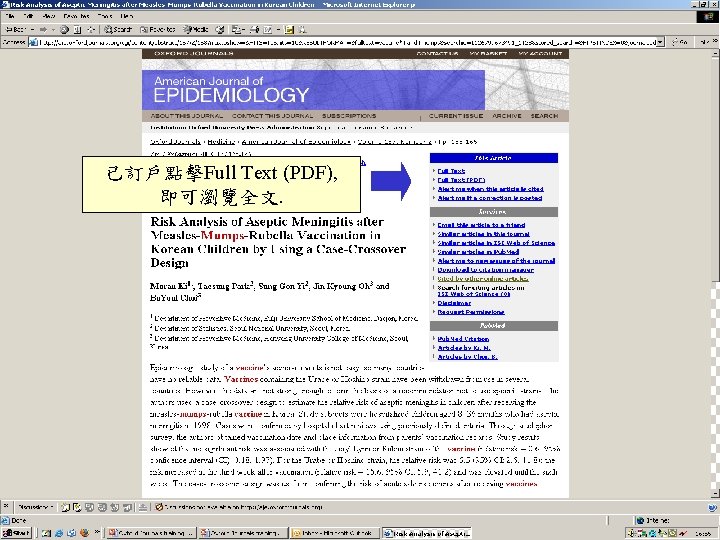Open the Search toolbar button
This screenshot has width=720, height=540.
pyautogui.click(x=118, y=29)
